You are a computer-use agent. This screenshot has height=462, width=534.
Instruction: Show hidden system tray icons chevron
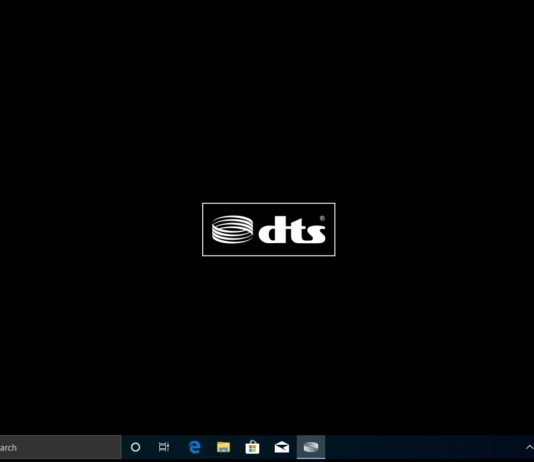(530, 447)
